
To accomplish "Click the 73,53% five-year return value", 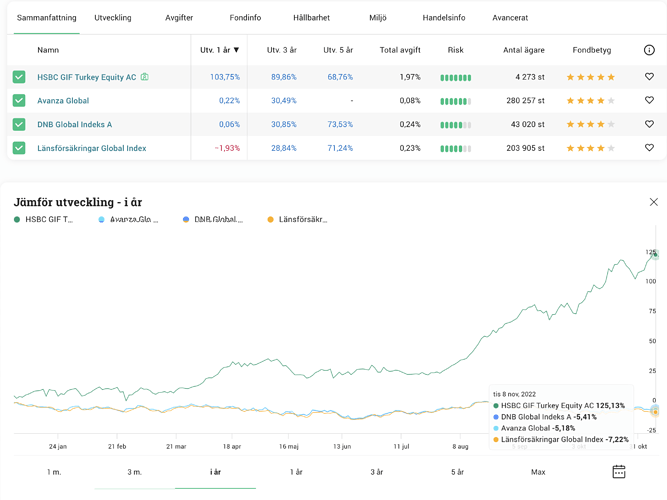I will 340,124.
